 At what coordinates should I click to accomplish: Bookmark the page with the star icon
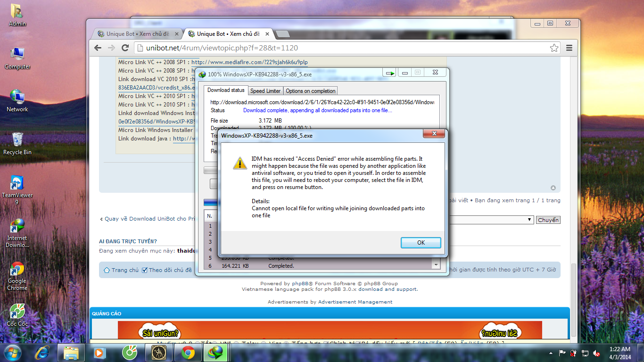point(554,48)
